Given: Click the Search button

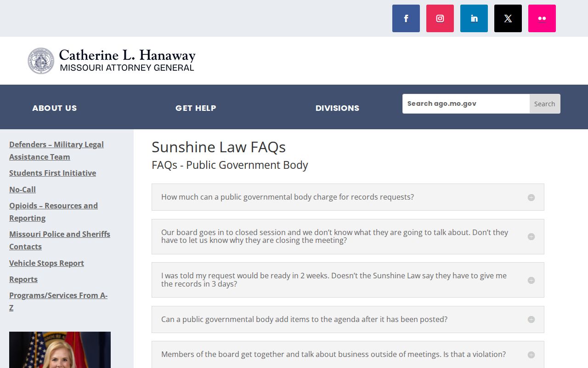Looking at the screenshot, I should tap(545, 104).
